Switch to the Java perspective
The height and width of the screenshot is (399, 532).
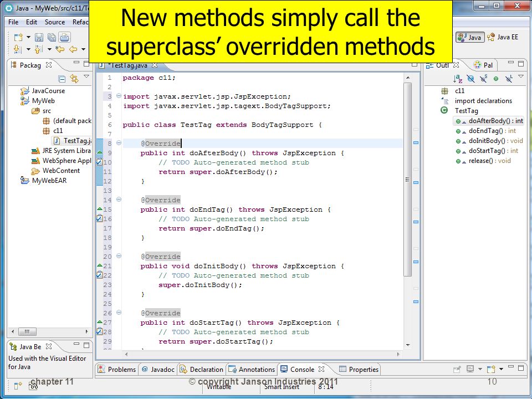pos(470,37)
